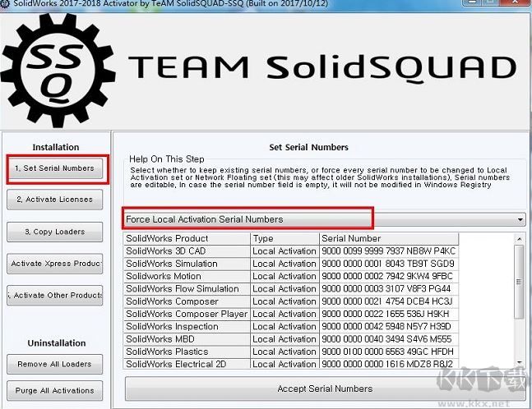
Task: Click the SSQ gear logo image
Action: coord(58,71)
